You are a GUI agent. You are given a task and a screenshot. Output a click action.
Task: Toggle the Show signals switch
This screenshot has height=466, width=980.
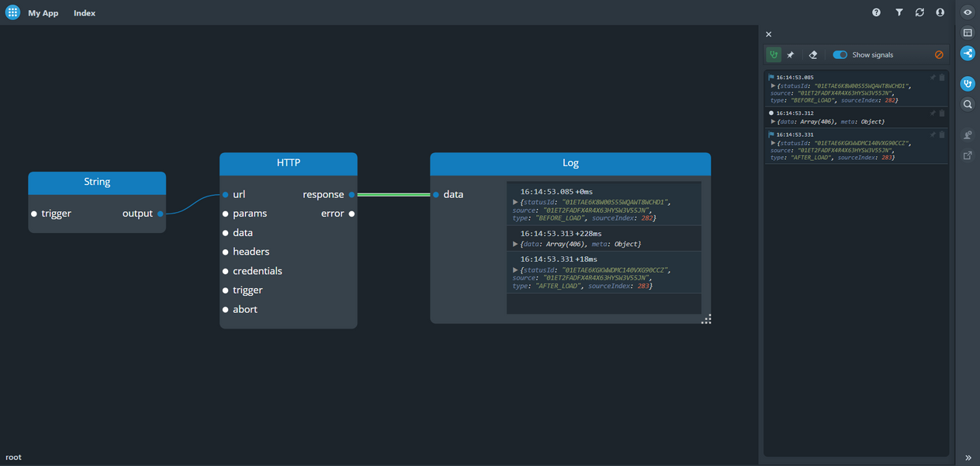[x=840, y=55]
